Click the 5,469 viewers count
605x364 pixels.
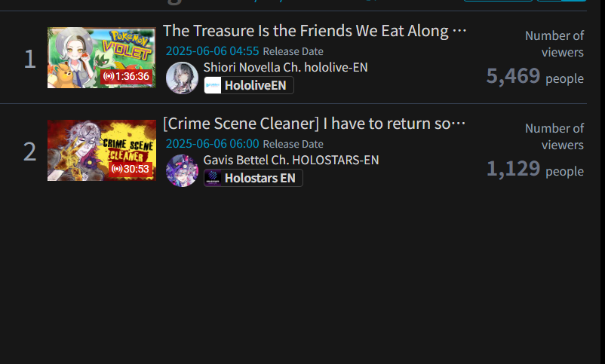(x=513, y=75)
